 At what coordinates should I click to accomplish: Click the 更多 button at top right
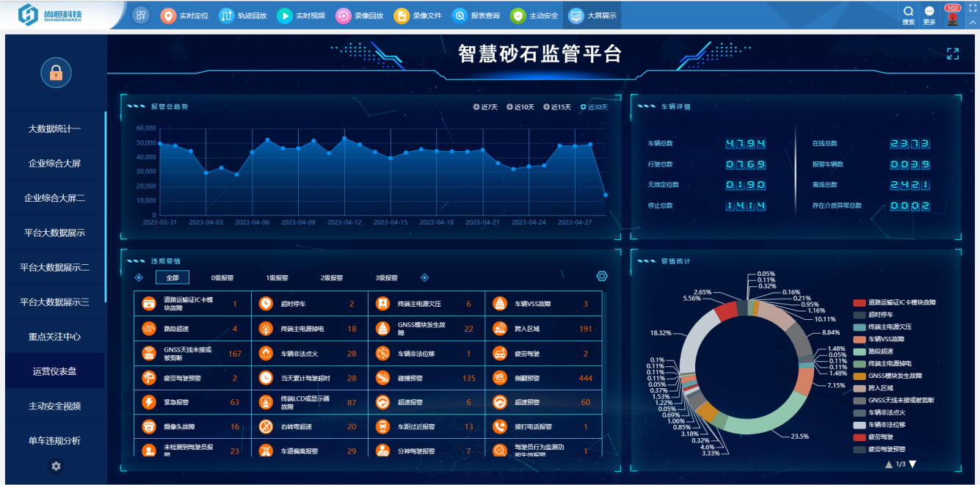tap(929, 15)
